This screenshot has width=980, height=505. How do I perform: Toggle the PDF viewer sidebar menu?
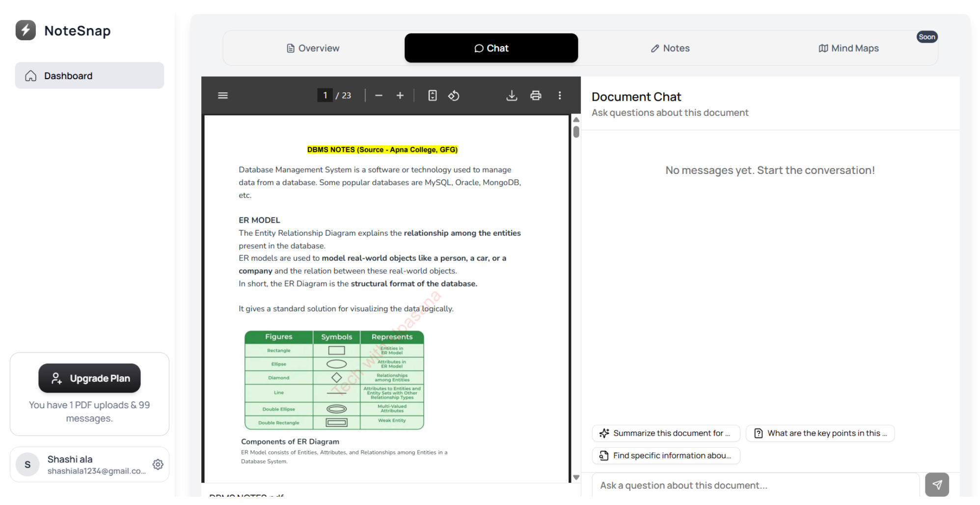(223, 95)
